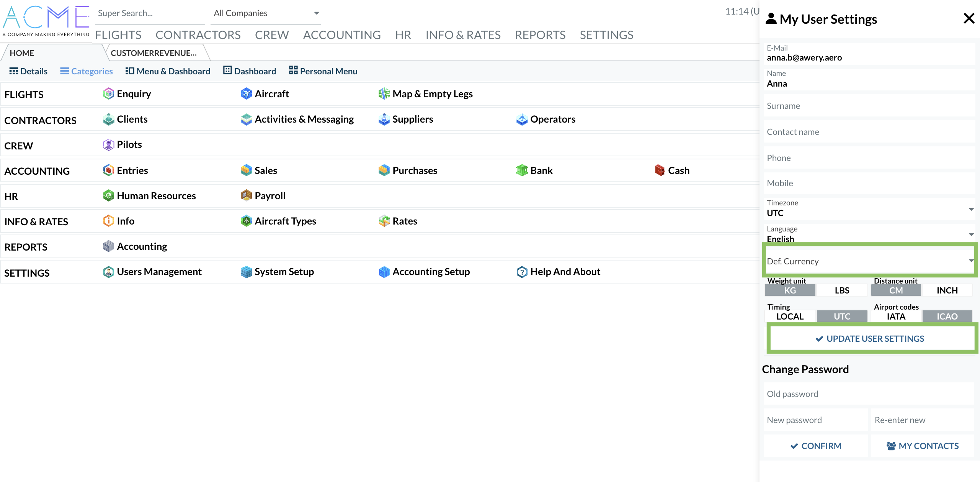Open the Aircraft icon under Flights

[246, 94]
